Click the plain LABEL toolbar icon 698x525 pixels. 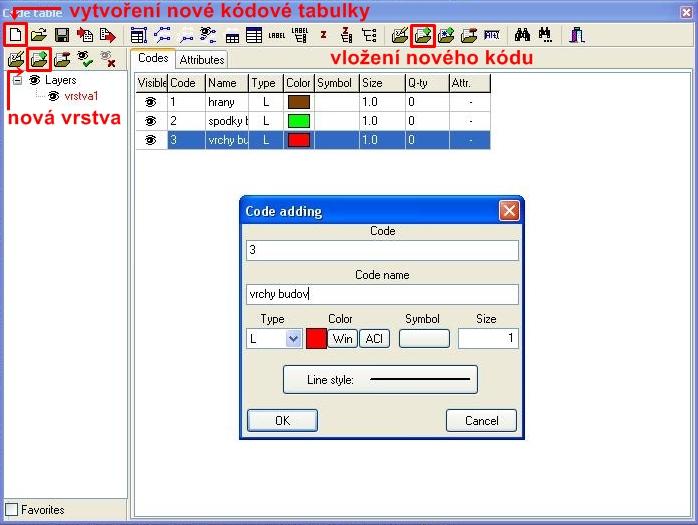(x=276, y=35)
